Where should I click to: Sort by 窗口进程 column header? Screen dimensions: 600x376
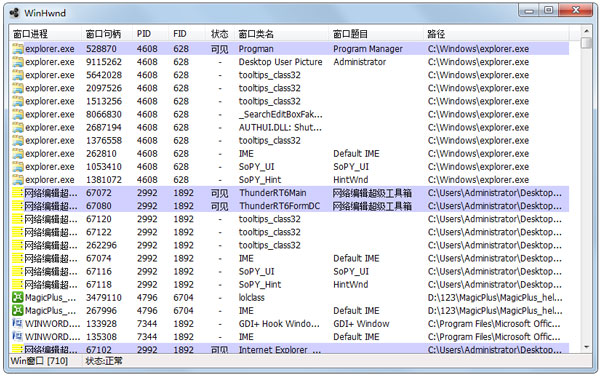tap(45, 34)
